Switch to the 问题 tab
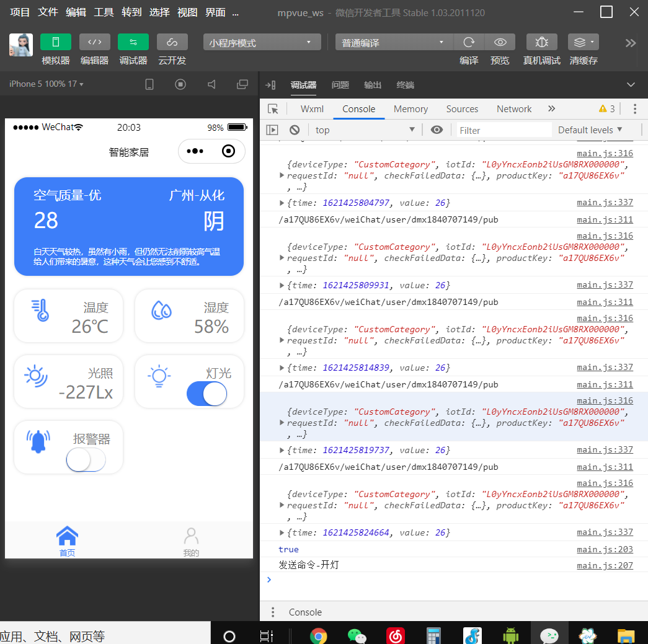Image resolution: width=648 pixels, height=644 pixels. pyautogui.click(x=340, y=85)
